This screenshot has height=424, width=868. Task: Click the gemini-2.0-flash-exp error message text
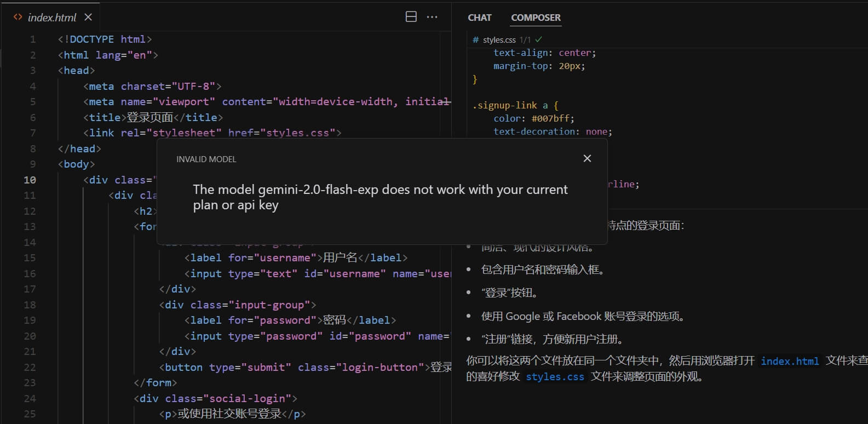[380, 197]
